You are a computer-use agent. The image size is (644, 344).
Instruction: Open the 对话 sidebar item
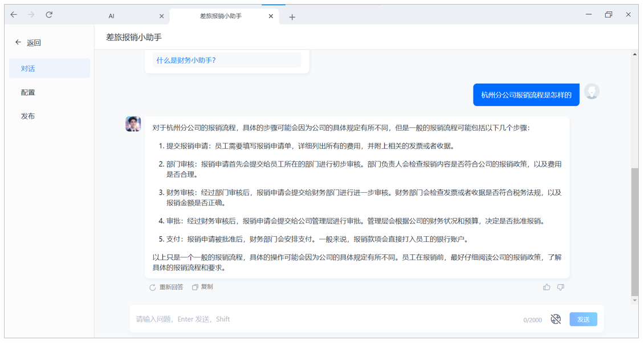point(49,68)
